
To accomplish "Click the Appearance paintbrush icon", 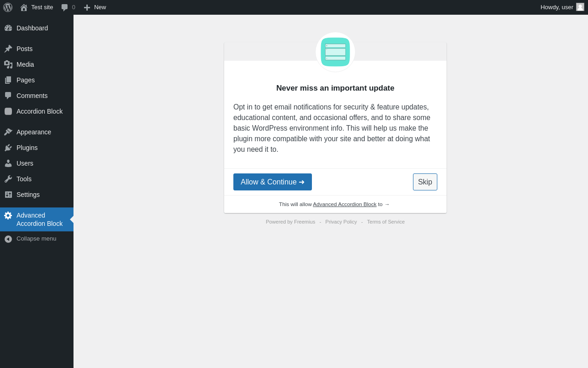I will (8, 132).
